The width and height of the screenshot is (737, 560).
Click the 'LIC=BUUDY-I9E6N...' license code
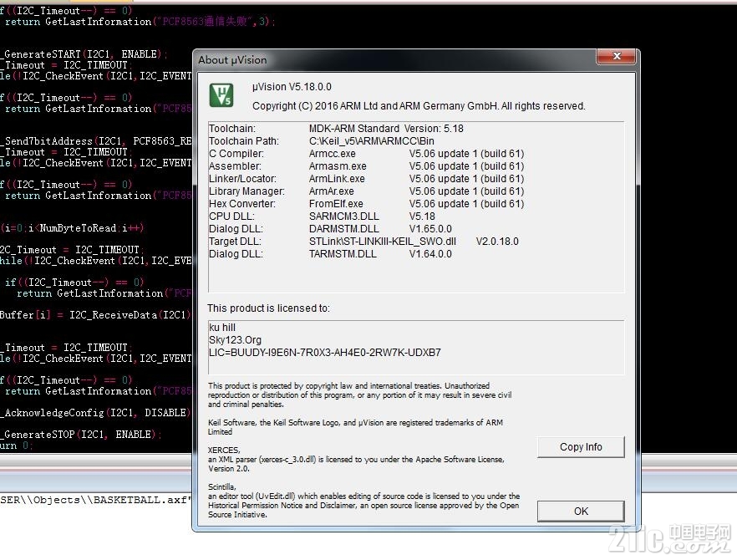click(325, 353)
